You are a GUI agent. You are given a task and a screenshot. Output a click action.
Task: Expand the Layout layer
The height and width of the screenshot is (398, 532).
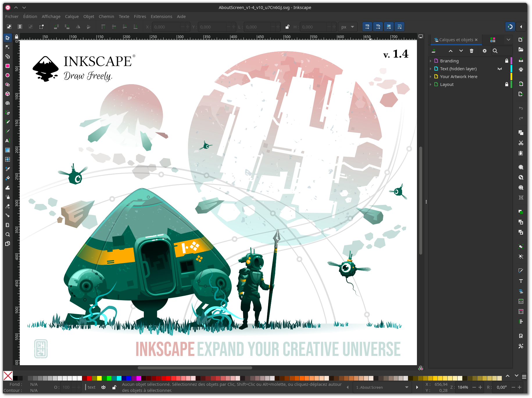(431, 84)
